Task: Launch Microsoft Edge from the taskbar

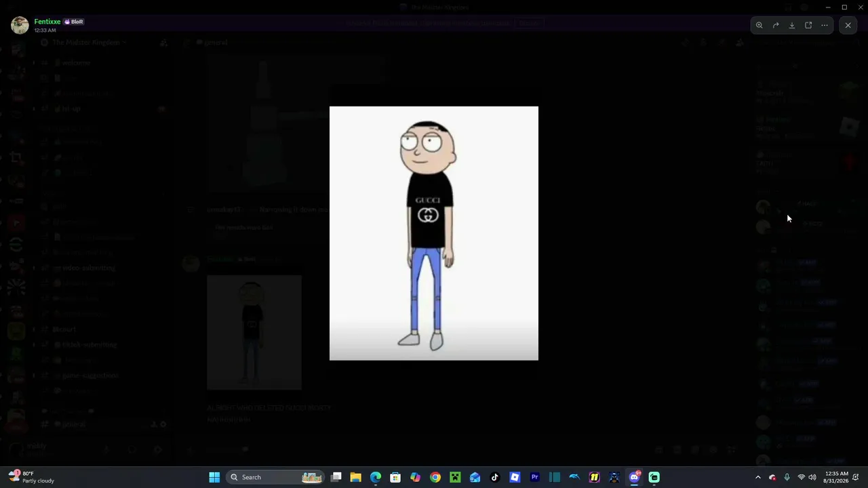Action: tap(376, 477)
